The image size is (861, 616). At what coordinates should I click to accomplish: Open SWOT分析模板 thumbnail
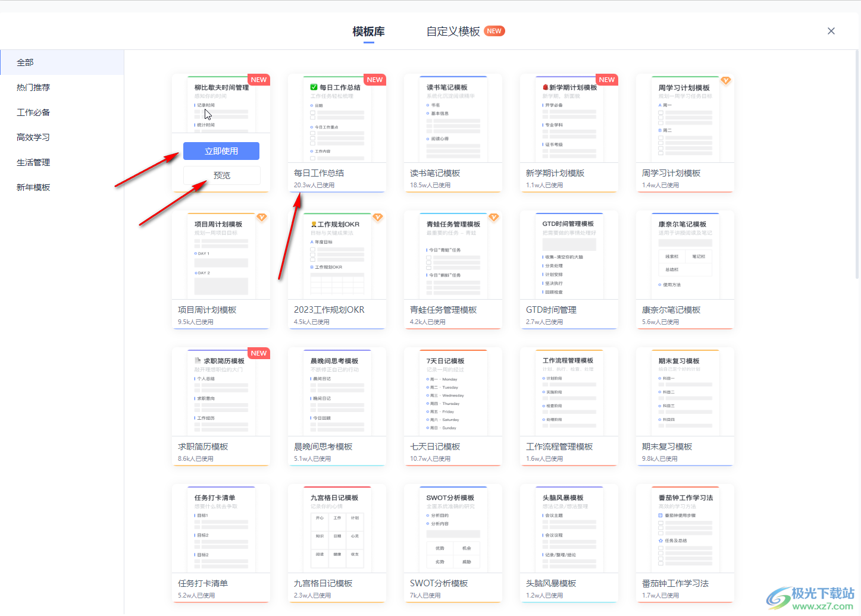click(453, 529)
